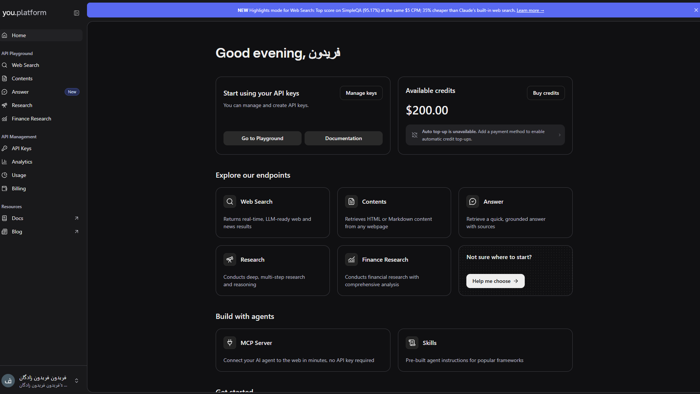Click the MCP Server plug icon

(x=229, y=343)
